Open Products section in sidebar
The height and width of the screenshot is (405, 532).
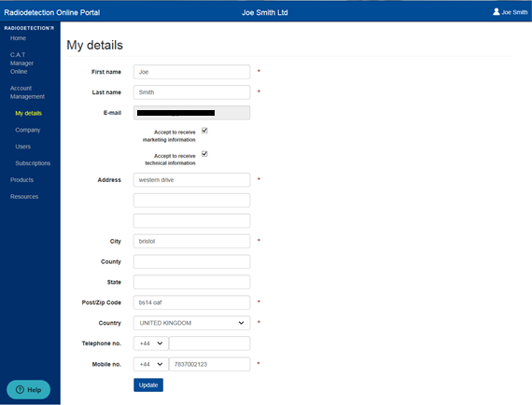(x=21, y=180)
